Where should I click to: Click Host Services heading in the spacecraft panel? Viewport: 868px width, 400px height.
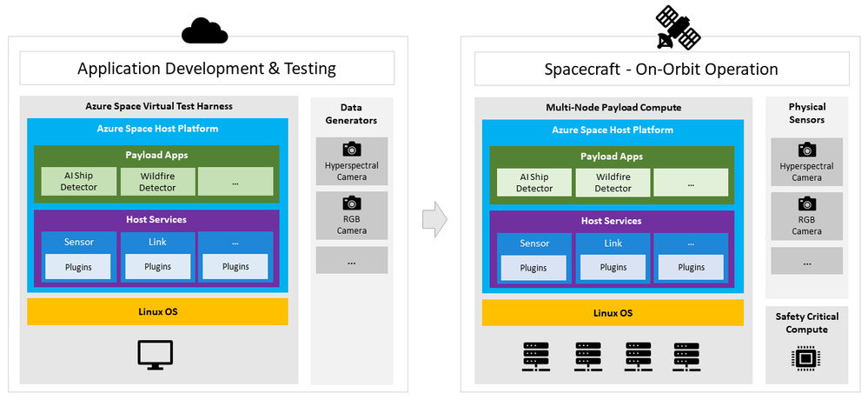(612, 221)
